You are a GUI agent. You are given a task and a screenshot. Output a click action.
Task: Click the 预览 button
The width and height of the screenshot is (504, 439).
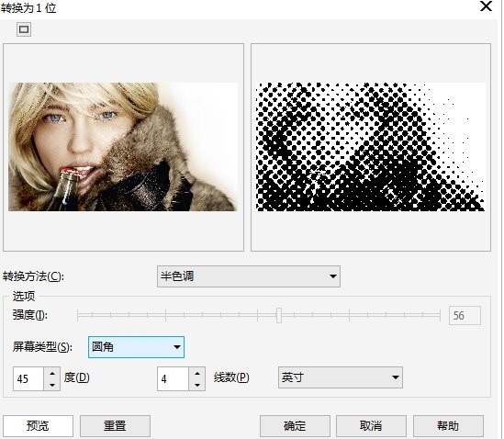pyautogui.click(x=38, y=426)
